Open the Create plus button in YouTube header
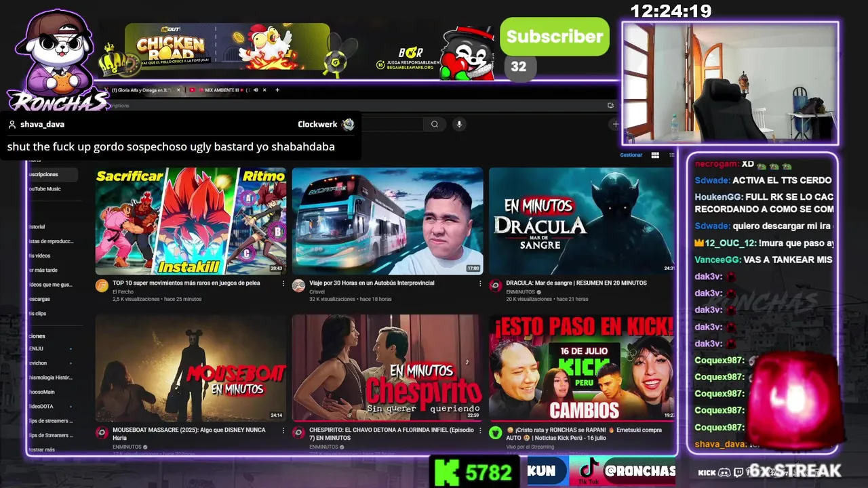868x488 pixels. [615, 124]
